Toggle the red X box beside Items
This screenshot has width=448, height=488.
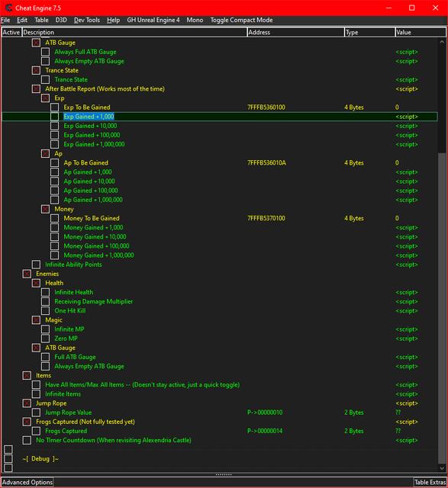coord(27,376)
